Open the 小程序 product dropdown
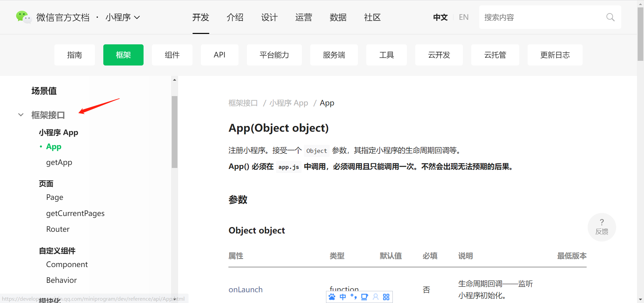The image size is (644, 303). click(122, 17)
